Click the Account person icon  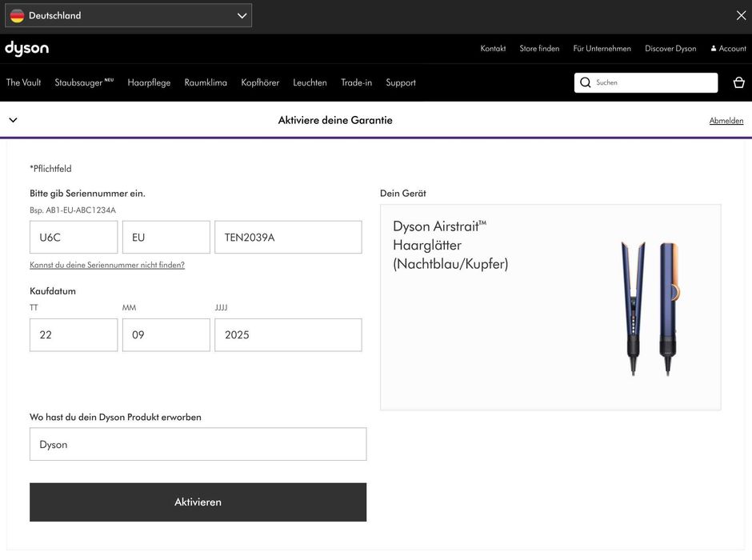pyautogui.click(x=714, y=49)
